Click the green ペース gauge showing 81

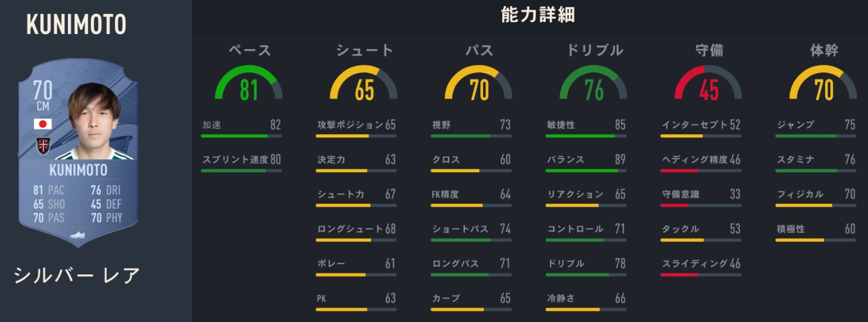[x=249, y=85]
